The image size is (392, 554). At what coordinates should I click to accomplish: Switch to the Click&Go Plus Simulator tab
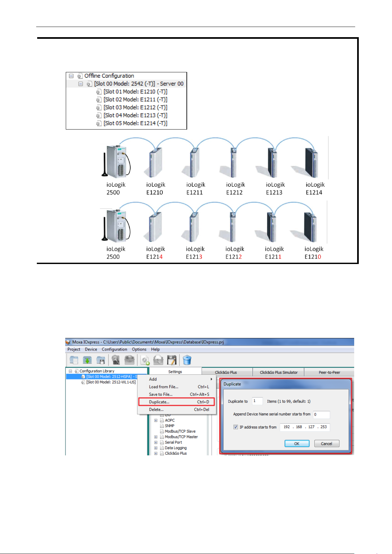[279, 372]
